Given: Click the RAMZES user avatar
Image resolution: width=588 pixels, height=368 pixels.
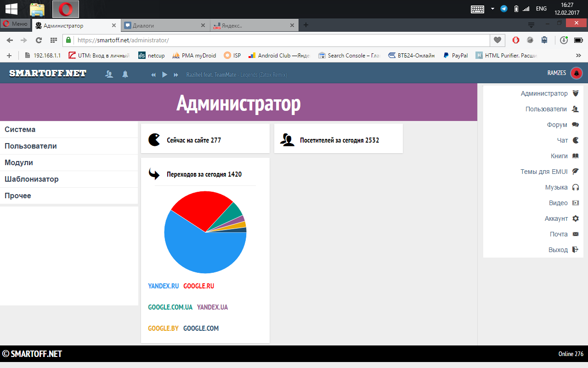Looking at the screenshot, I should [576, 73].
